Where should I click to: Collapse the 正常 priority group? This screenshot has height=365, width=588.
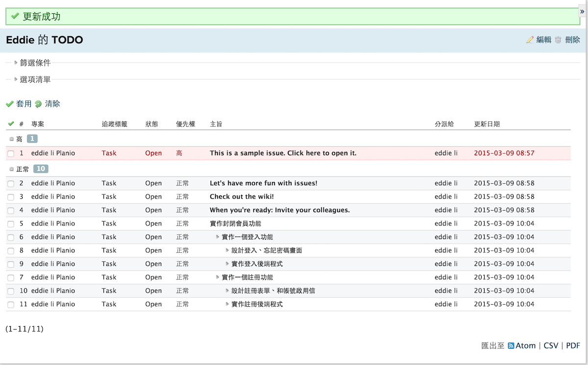[x=12, y=169]
